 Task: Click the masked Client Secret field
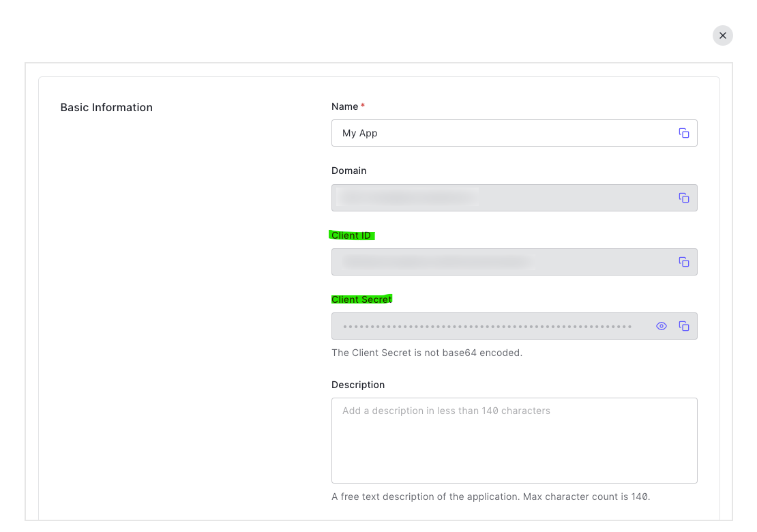tap(487, 326)
